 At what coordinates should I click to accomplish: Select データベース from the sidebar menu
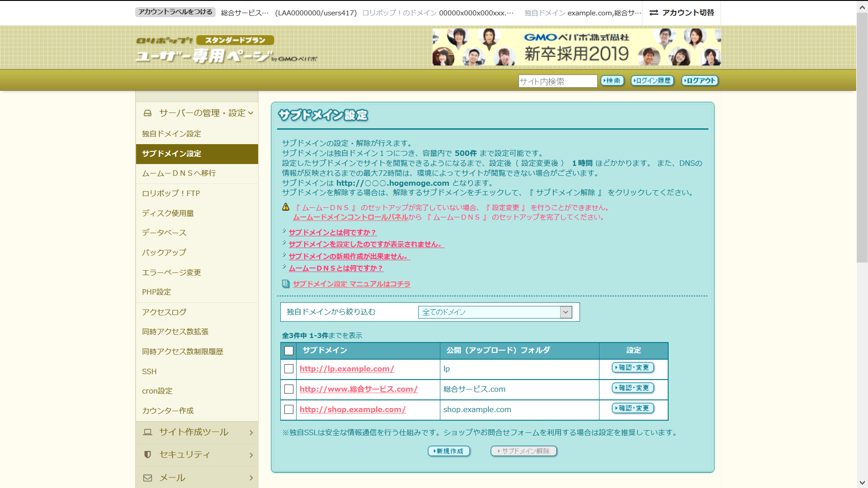[164, 233]
